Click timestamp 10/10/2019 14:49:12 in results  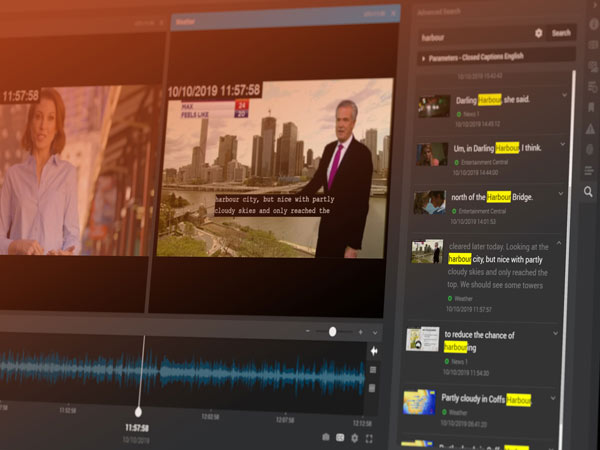(x=477, y=124)
